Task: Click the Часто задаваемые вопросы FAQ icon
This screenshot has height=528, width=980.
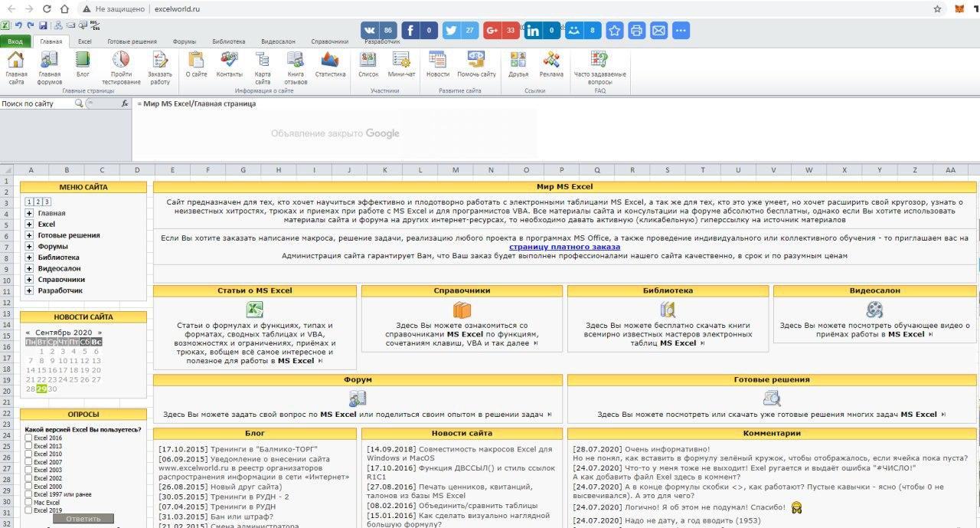Action: coord(599,61)
